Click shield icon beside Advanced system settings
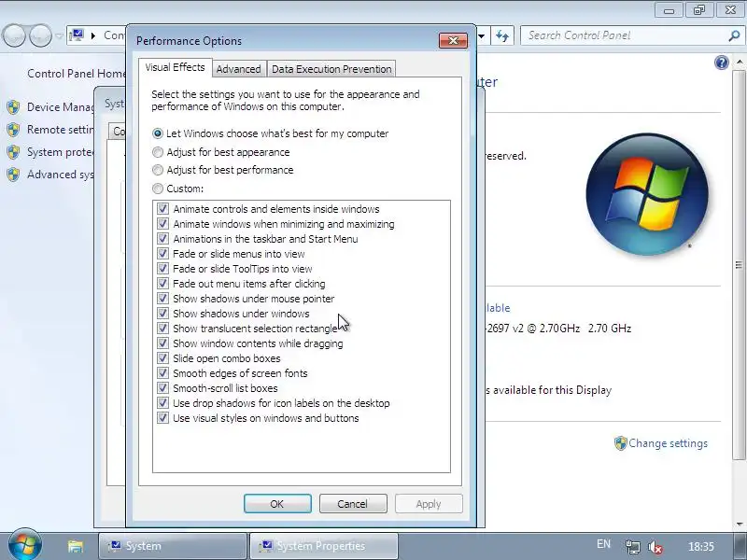The image size is (747, 560). tap(13, 175)
